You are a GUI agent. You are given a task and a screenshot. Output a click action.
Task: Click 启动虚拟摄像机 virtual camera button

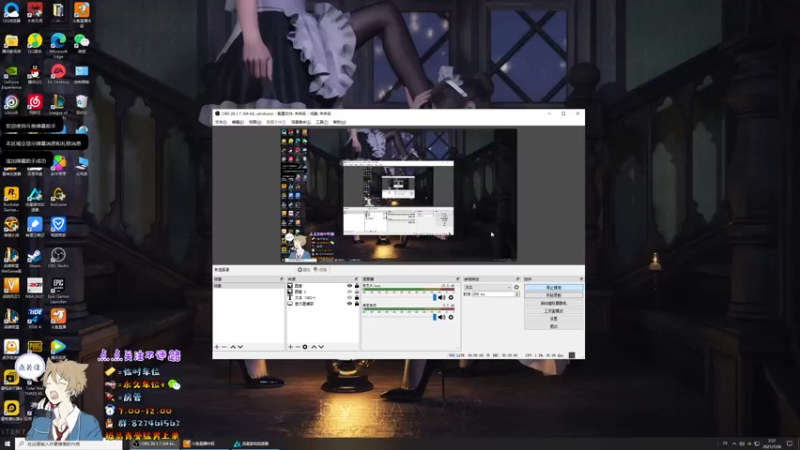(554, 303)
